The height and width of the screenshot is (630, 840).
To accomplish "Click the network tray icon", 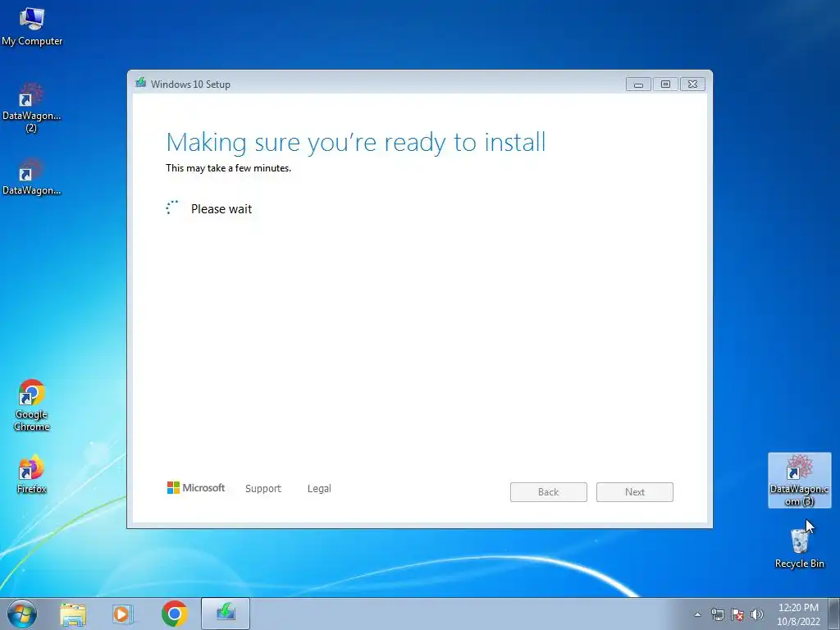I will pos(717,614).
